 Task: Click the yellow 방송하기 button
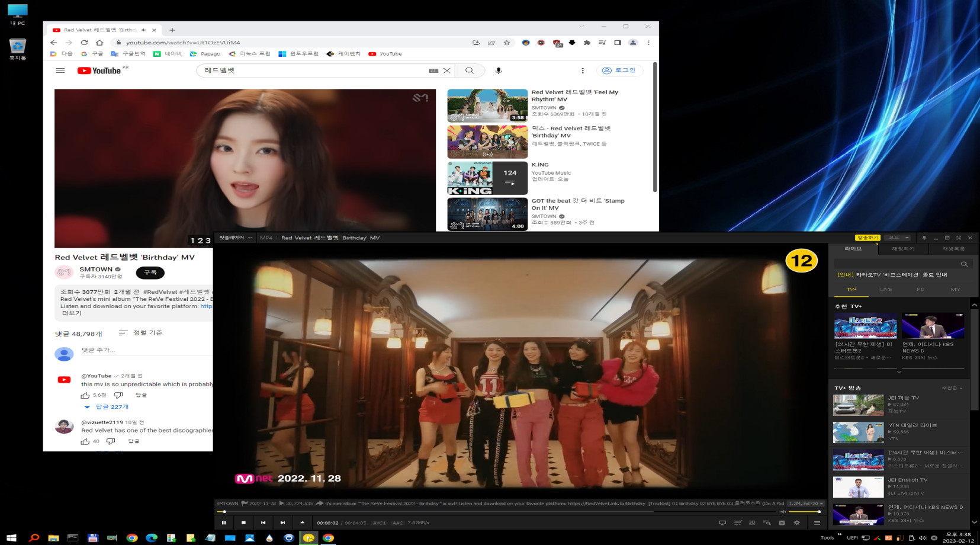tap(867, 238)
